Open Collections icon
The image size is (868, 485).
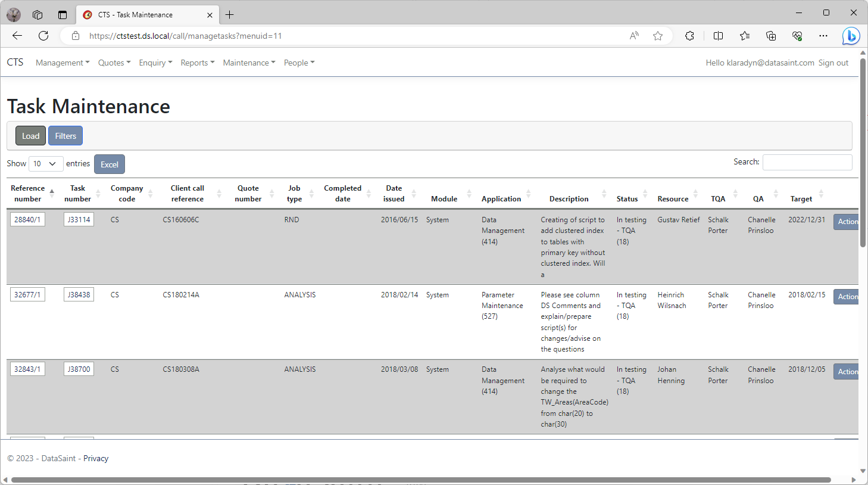(x=771, y=36)
